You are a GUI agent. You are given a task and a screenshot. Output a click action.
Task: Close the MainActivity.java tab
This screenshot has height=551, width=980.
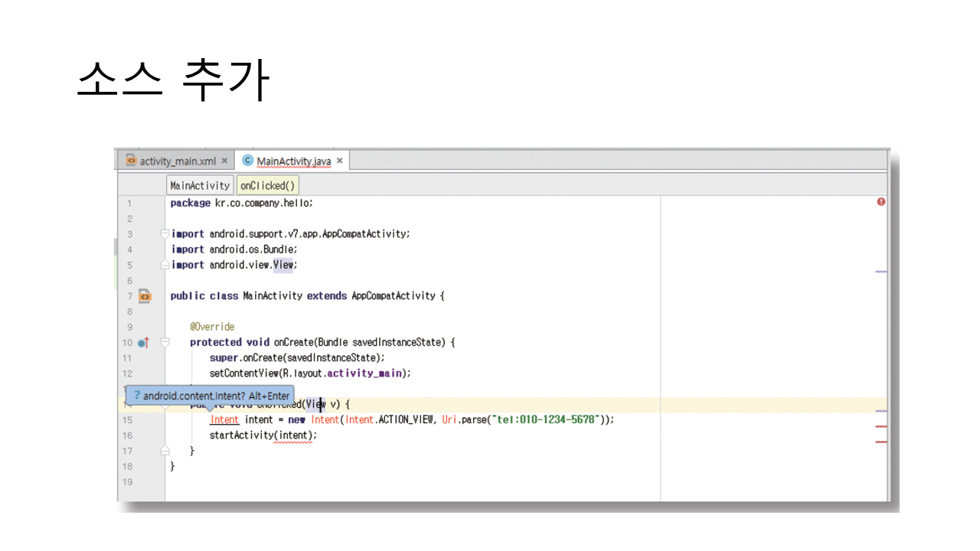[x=340, y=161]
